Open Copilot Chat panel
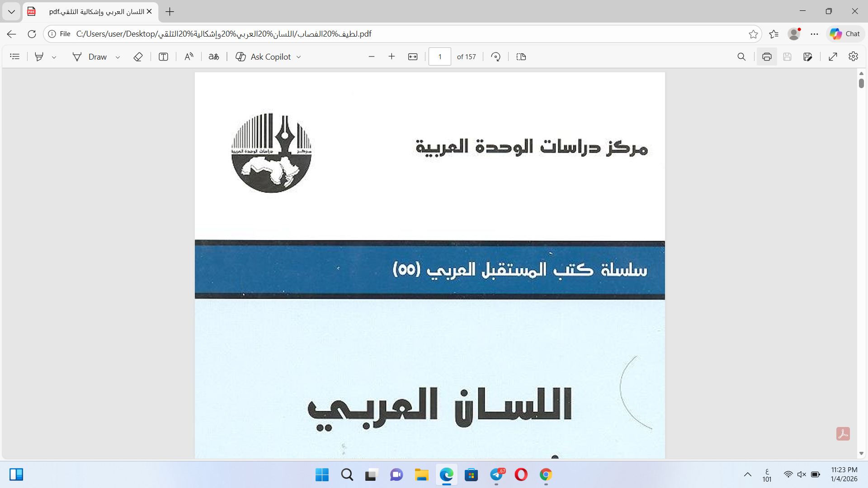Screen dimensions: 868x488 (x=845, y=34)
